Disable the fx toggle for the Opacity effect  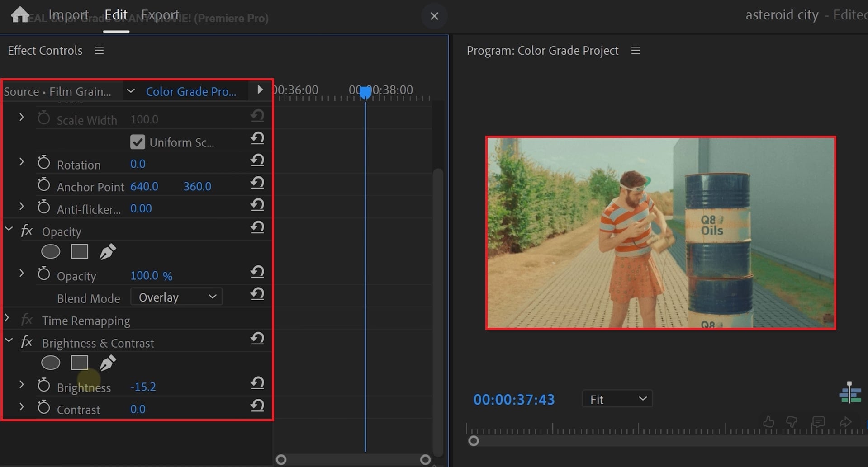pos(27,231)
